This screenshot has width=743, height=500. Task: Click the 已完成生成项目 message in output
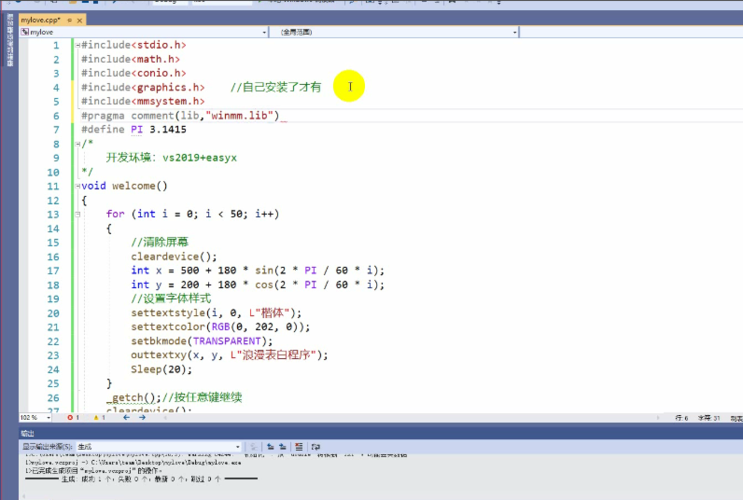(93, 471)
